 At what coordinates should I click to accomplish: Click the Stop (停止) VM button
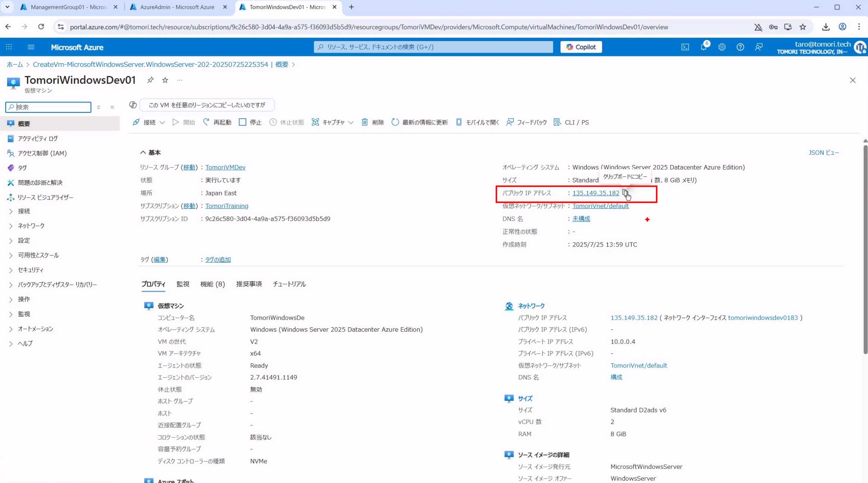click(250, 122)
